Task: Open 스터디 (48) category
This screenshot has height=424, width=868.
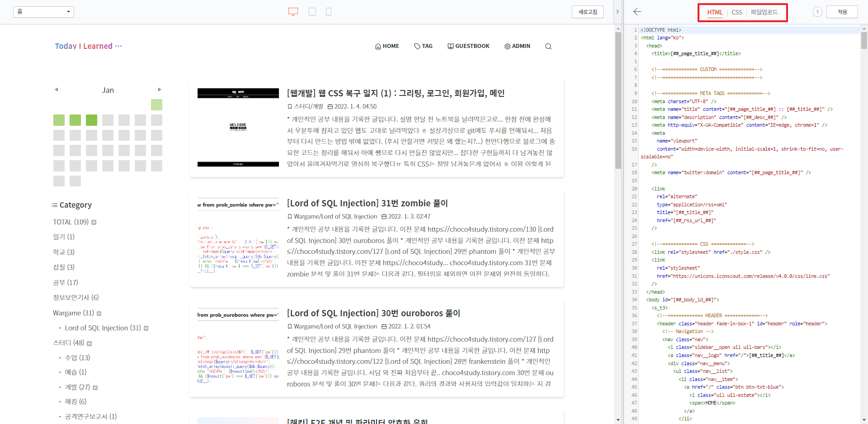Action: [68, 343]
